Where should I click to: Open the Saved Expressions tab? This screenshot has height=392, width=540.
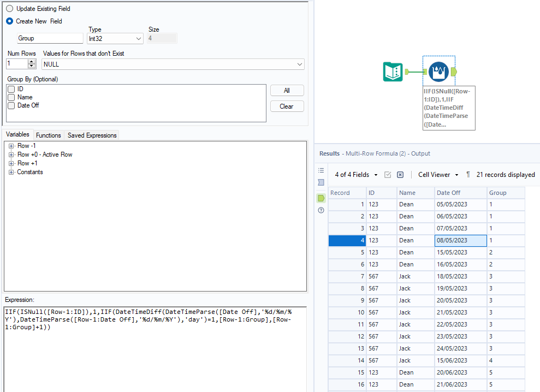pos(92,135)
